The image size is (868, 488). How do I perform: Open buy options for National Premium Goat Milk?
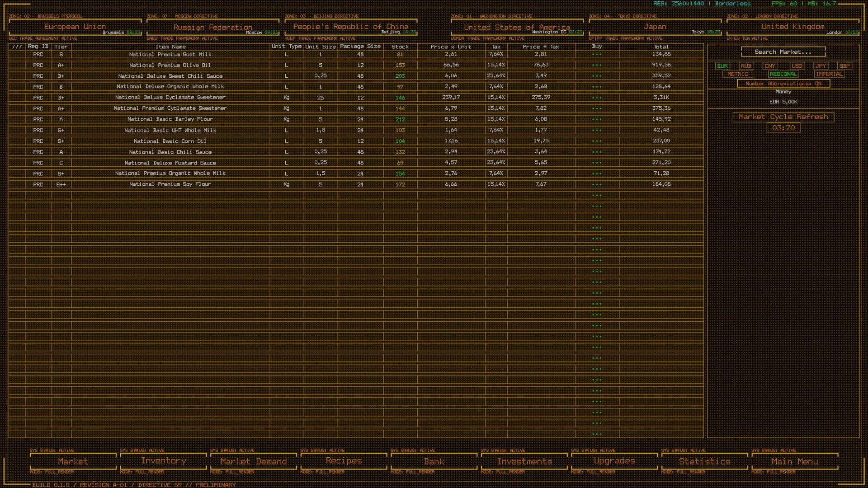click(597, 54)
